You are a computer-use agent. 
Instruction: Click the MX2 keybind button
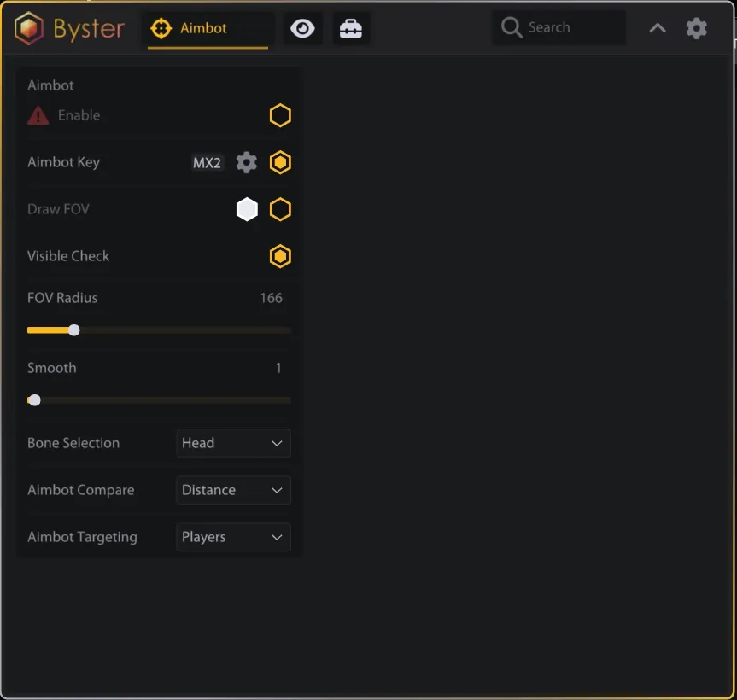[x=207, y=162]
